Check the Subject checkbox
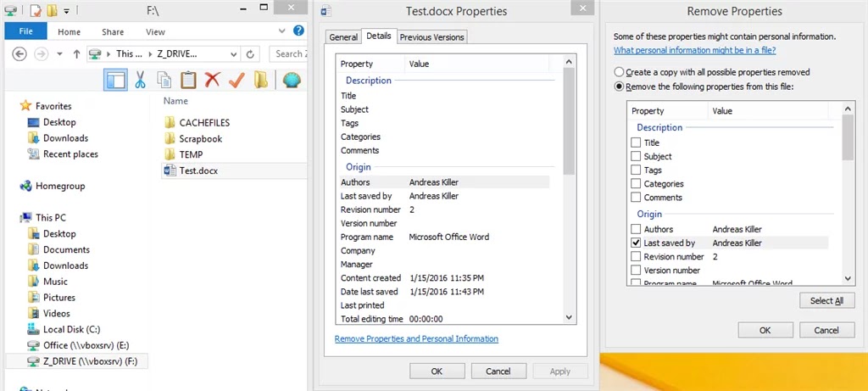This screenshot has width=868, height=391. pos(636,156)
